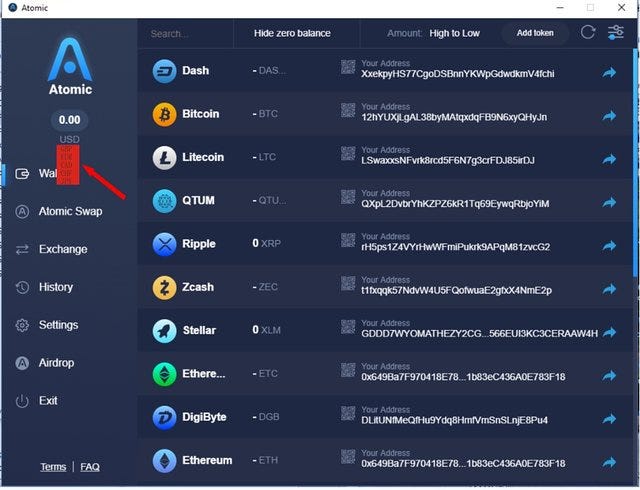Click the refresh balances icon

(x=588, y=32)
